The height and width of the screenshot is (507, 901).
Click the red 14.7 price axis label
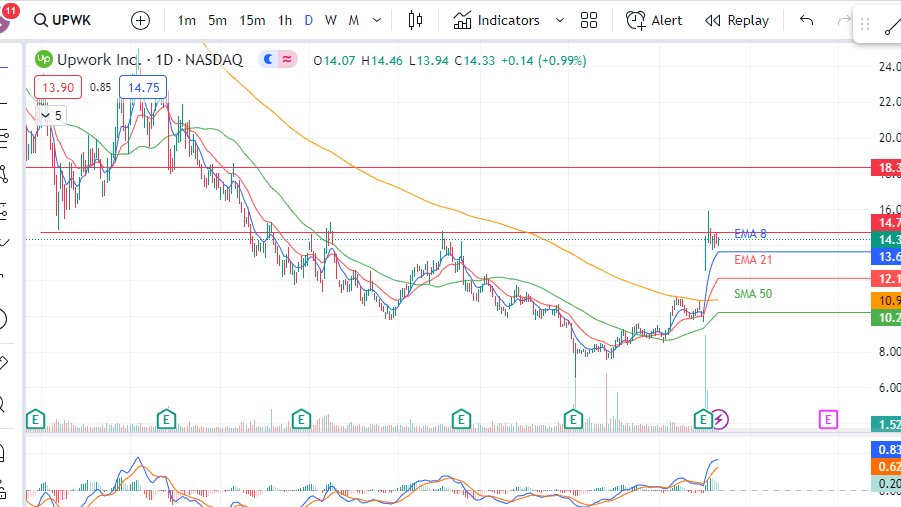[886, 222]
